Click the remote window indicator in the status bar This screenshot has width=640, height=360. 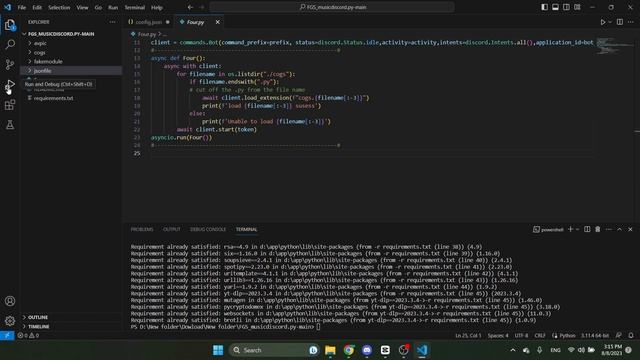(7, 336)
